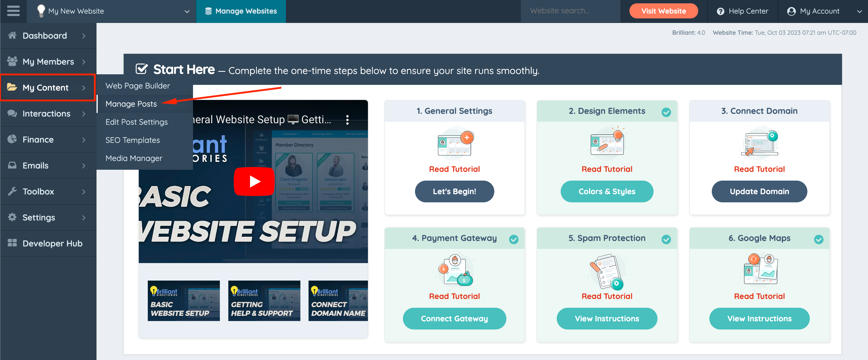Click the Dashboard home icon
The width and height of the screenshot is (868, 360).
click(12, 35)
